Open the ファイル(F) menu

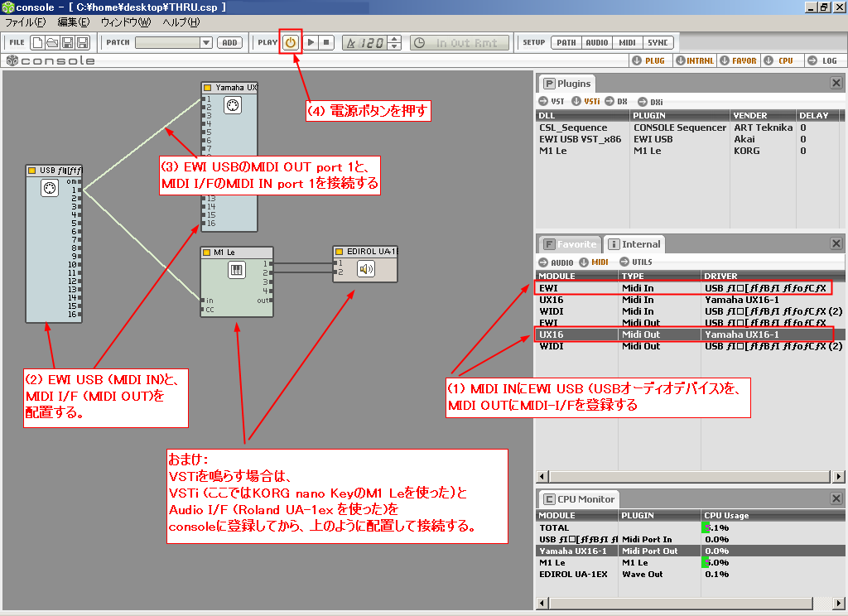(26, 22)
